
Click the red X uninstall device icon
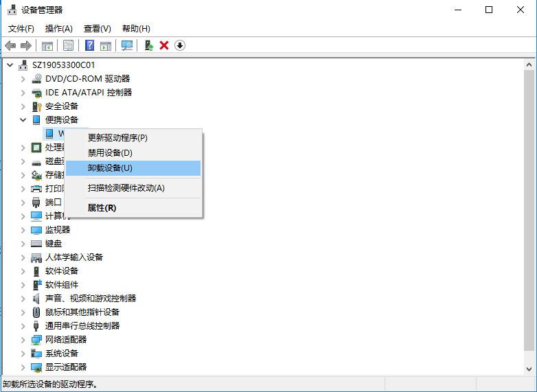164,45
